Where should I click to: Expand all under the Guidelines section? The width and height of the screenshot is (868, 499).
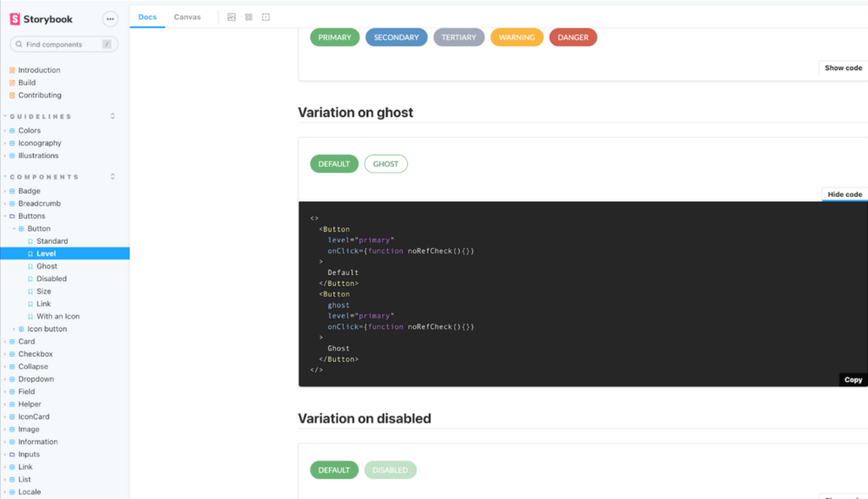pos(112,116)
